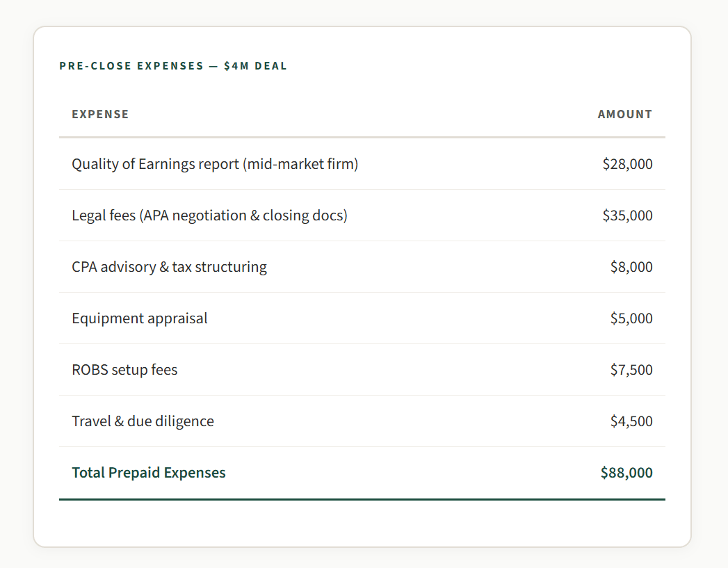Click the $4M Deal heading text
Screen dimensions: 728x568
(255, 66)
